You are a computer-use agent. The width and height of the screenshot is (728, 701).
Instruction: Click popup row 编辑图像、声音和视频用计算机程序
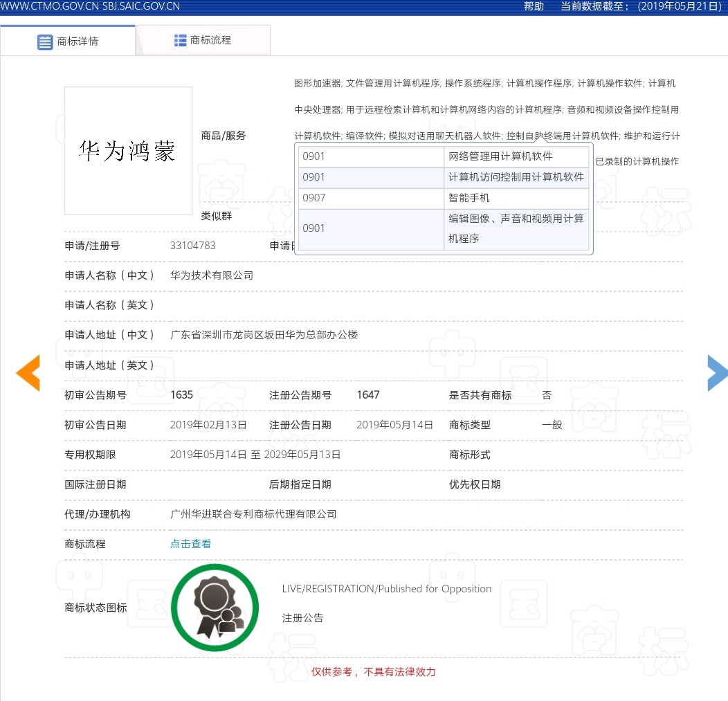pyautogui.click(x=444, y=230)
